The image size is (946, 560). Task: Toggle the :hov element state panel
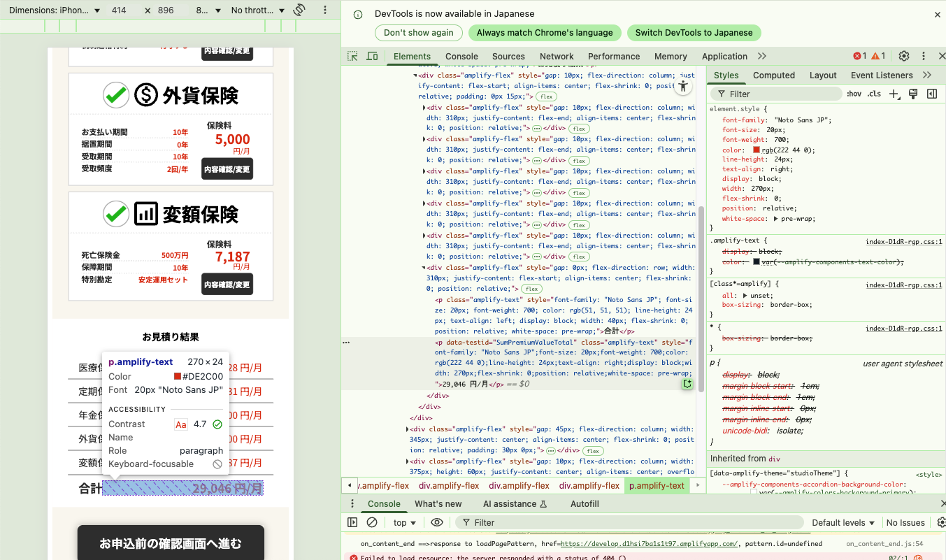[854, 94]
